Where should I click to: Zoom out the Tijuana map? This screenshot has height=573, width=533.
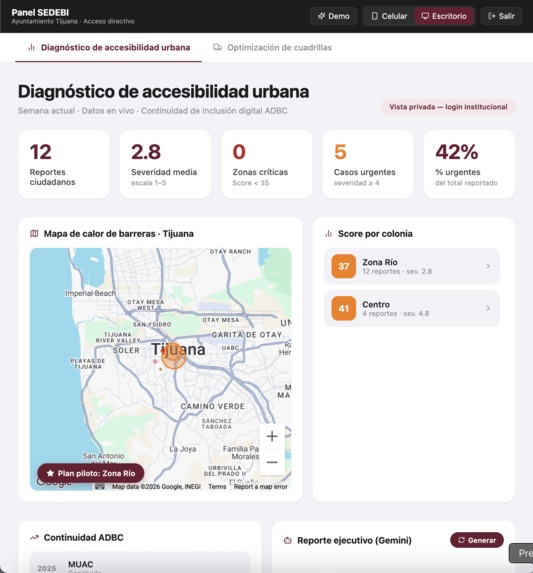pos(272,462)
